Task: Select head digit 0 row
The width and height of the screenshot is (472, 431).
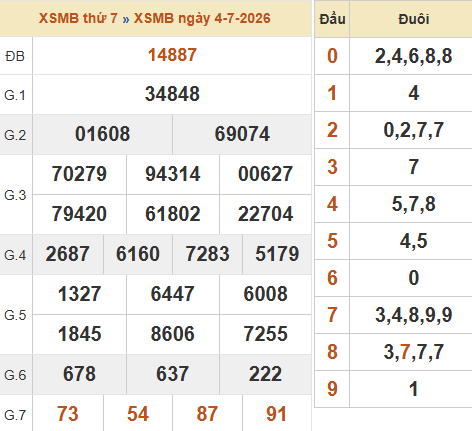Action: click(393, 56)
